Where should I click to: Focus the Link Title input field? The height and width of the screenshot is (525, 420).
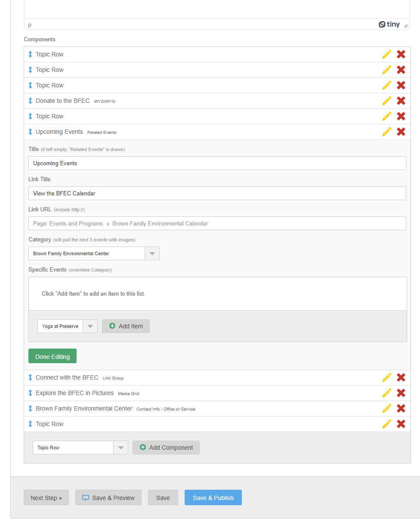coord(217,193)
